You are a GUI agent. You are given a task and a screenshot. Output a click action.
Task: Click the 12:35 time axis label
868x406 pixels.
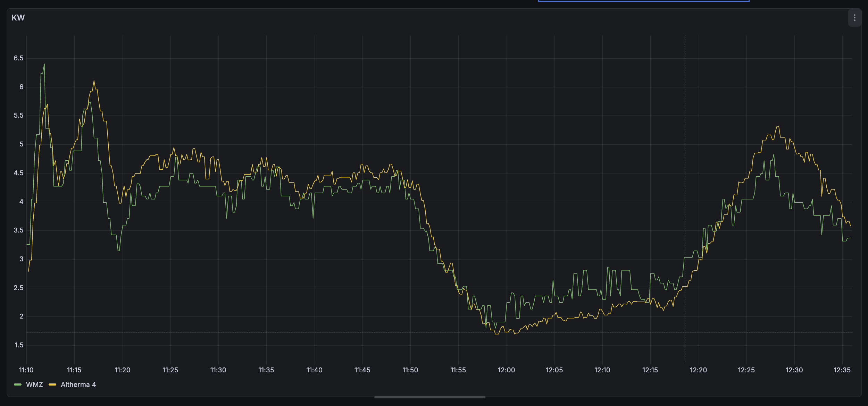pyautogui.click(x=842, y=370)
